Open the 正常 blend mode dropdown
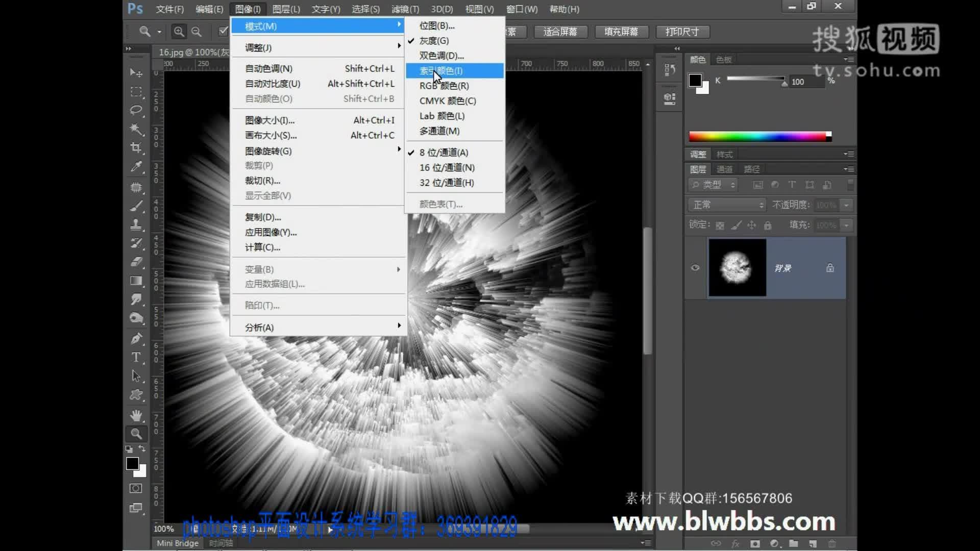Image resolution: width=980 pixels, height=551 pixels. coord(727,205)
